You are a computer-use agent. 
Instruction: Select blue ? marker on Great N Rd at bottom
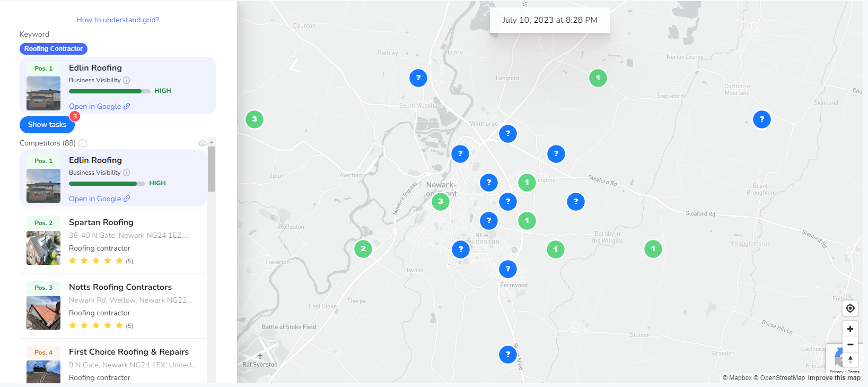click(x=508, y=354)
